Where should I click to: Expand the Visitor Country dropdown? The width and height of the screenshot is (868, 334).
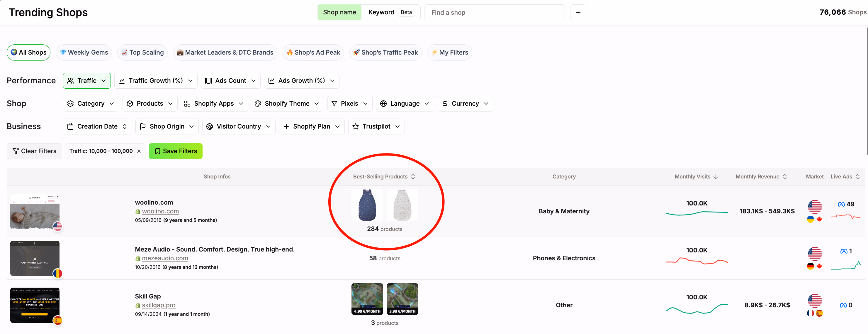(x=238, y=126)
